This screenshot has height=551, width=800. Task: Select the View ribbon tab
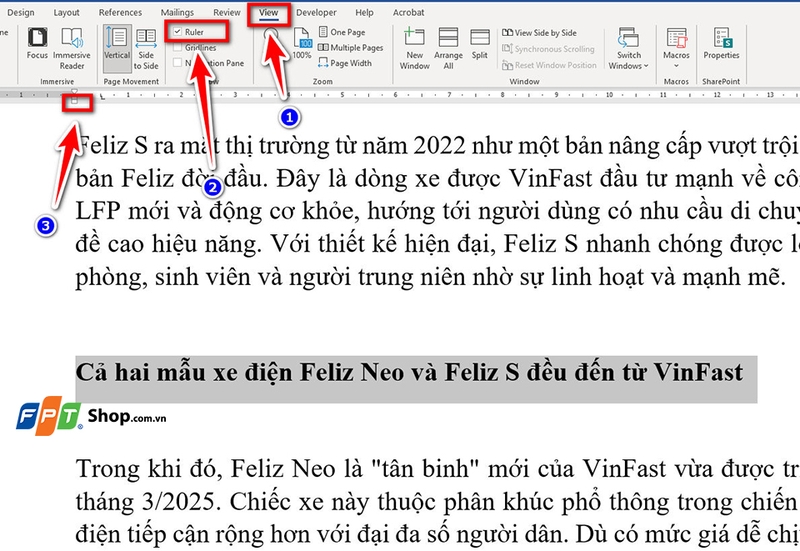tap(268, 12)
